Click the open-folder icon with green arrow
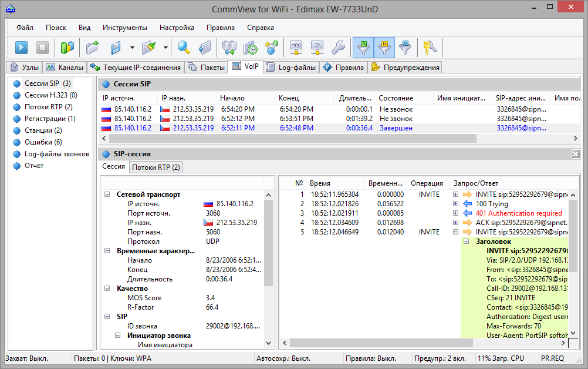The image size is (588, 369). [92, 48]
